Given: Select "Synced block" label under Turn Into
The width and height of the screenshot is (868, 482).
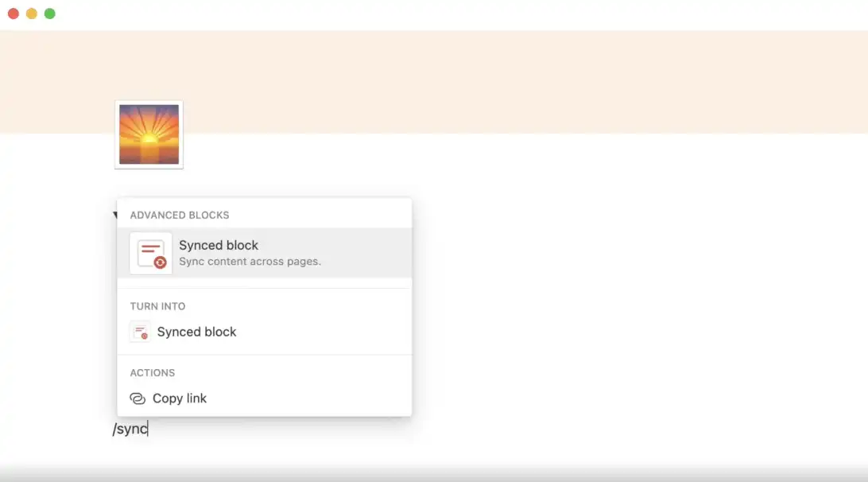Looking at the screenshot, I should click(x=196, y=332).
